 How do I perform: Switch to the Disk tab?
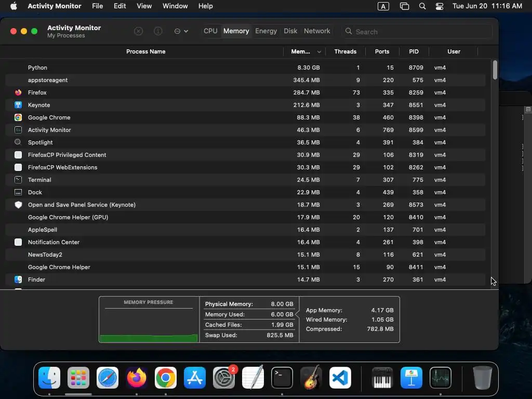[x=290, y=31]
